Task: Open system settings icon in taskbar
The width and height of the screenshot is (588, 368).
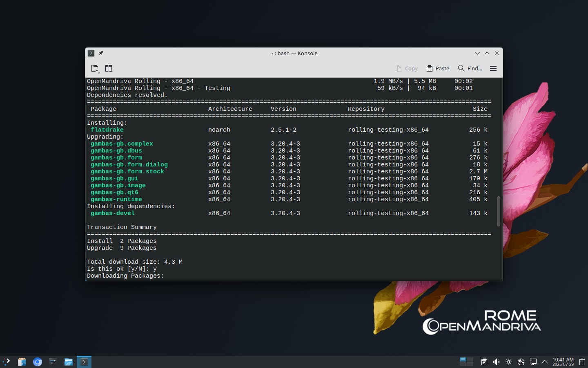Action: click(x=53, y=362)
